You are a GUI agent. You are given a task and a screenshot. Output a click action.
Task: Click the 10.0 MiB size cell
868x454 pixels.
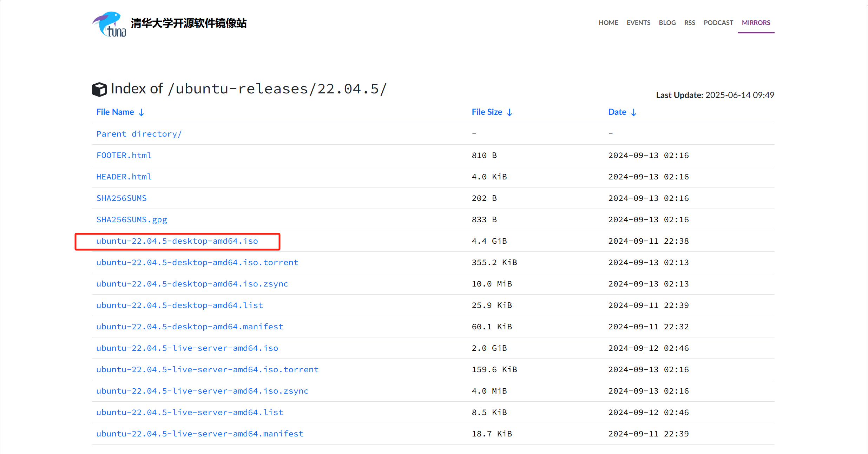(x=492, y=284)
